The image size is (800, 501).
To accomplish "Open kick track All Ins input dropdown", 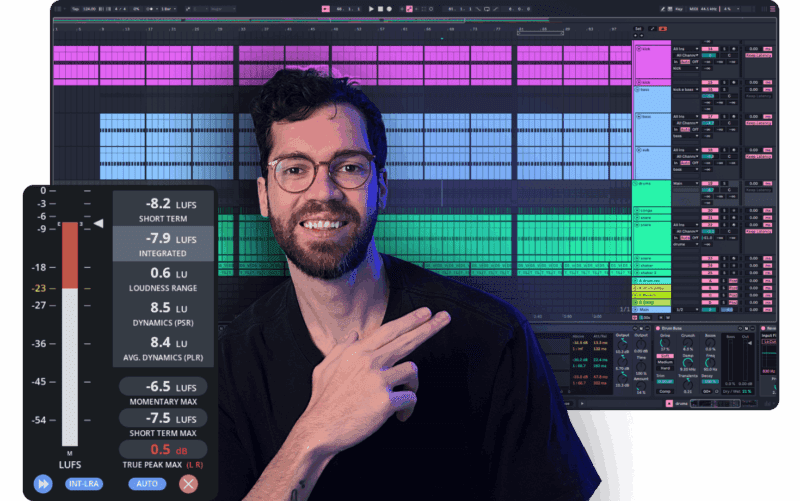I will coord(685,49).
